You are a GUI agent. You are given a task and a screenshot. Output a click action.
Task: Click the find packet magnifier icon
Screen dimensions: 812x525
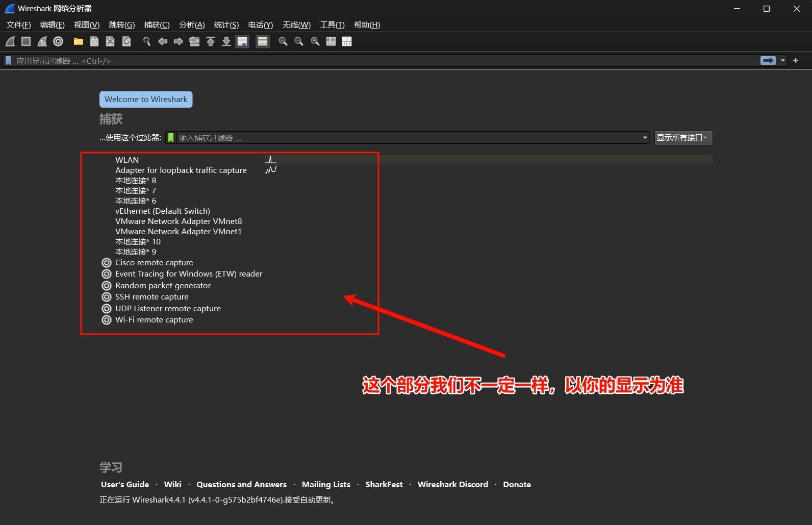coord(147,42)
